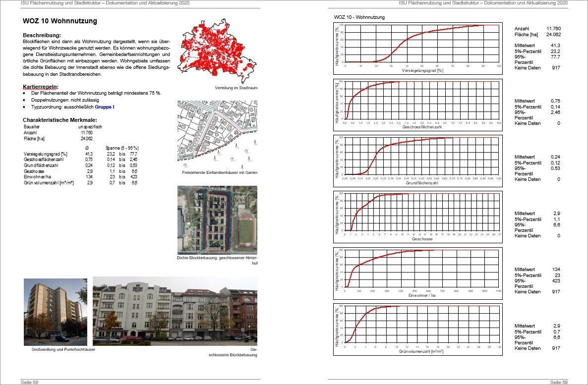This screenshot has height=385, width=588.
Task: Open the Grundflächenzahl cumulative frequency chart
Action: tap(418, 161)
